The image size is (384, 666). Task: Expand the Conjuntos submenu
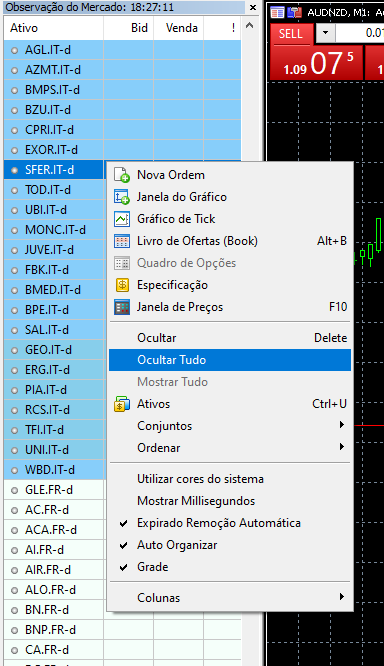(x=230, y=426)
